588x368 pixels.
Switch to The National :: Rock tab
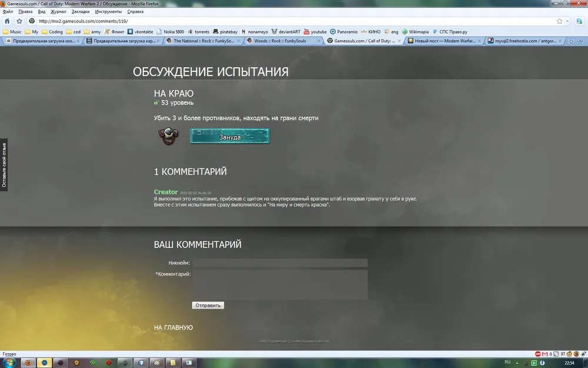click(x=203, y=41)
